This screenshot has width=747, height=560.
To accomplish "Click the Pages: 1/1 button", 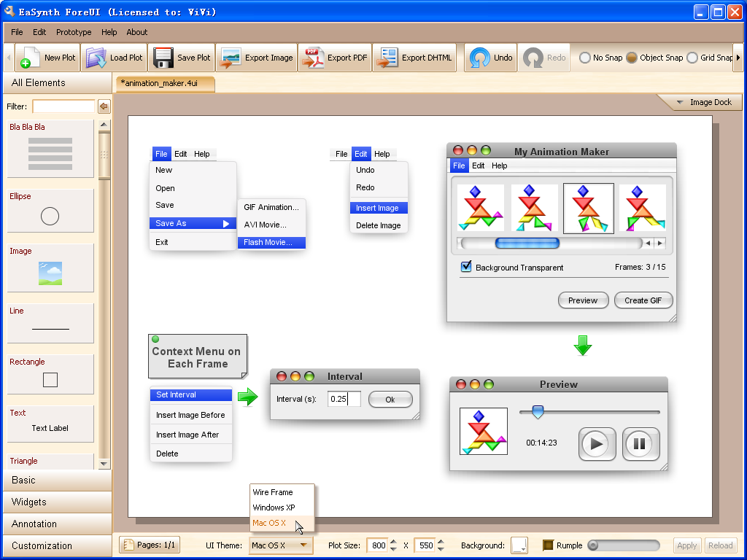I will pos(150,545).
